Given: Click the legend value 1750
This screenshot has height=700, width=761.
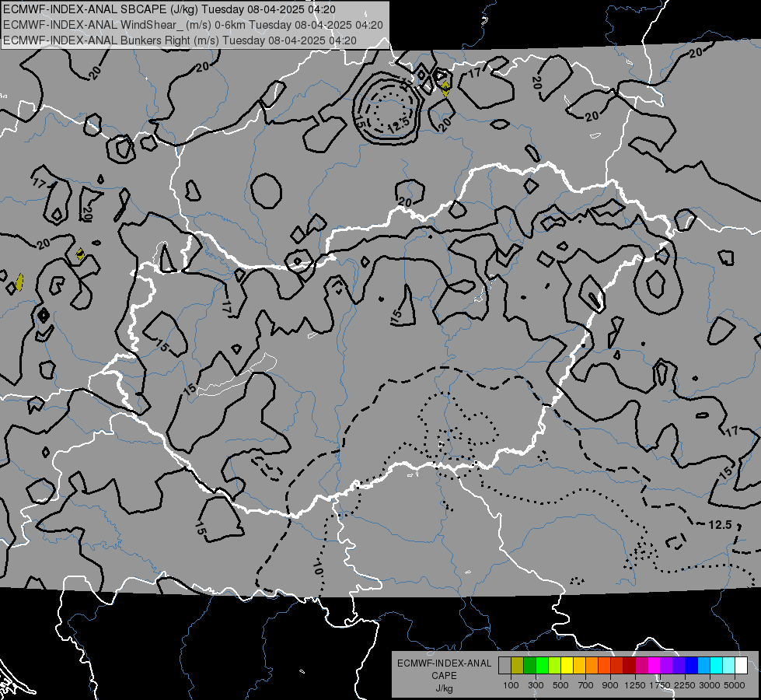Looking at the screenshot, I should [660, 685].
